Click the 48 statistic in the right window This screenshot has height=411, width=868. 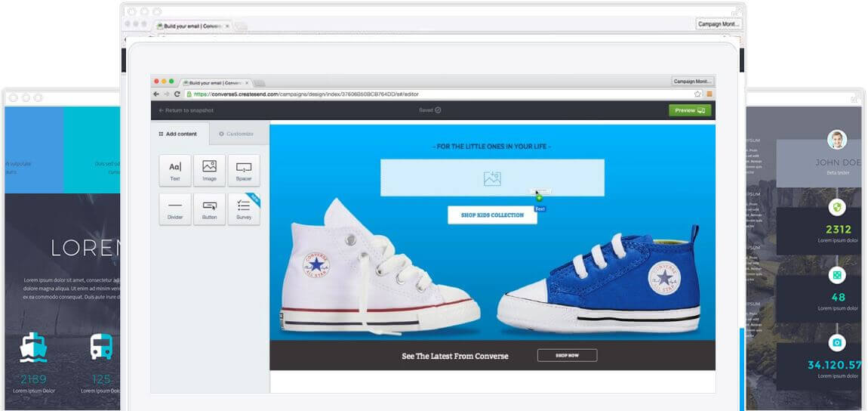tap(838, 298)
